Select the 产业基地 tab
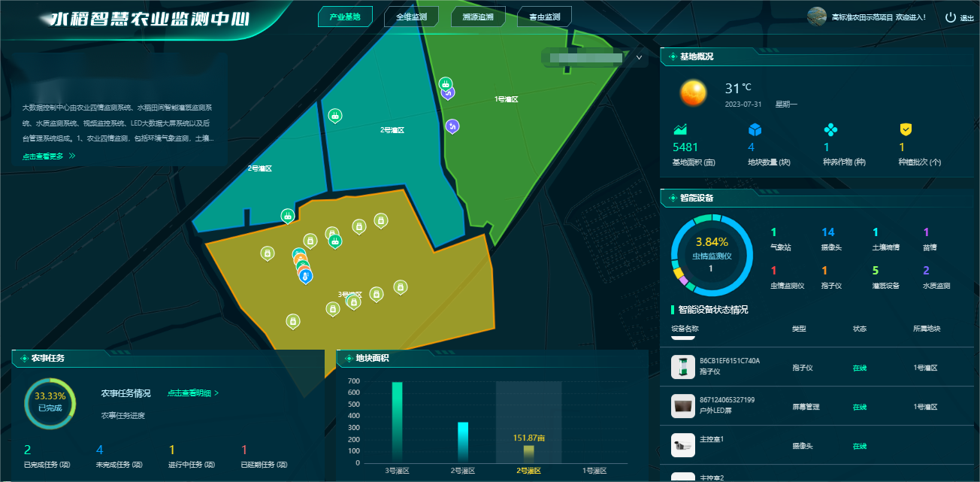980x482 pixels. pyautogui.click(x=345, y=17)
